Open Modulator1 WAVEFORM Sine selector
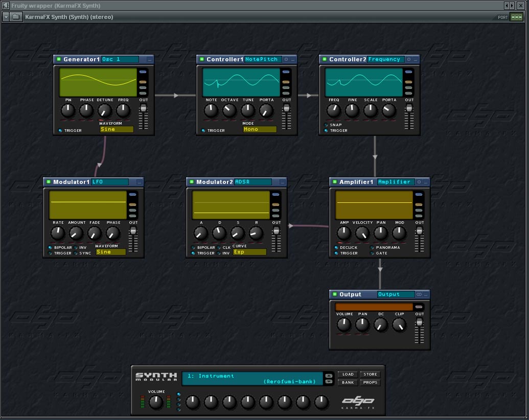 click(x=111, y=252)
